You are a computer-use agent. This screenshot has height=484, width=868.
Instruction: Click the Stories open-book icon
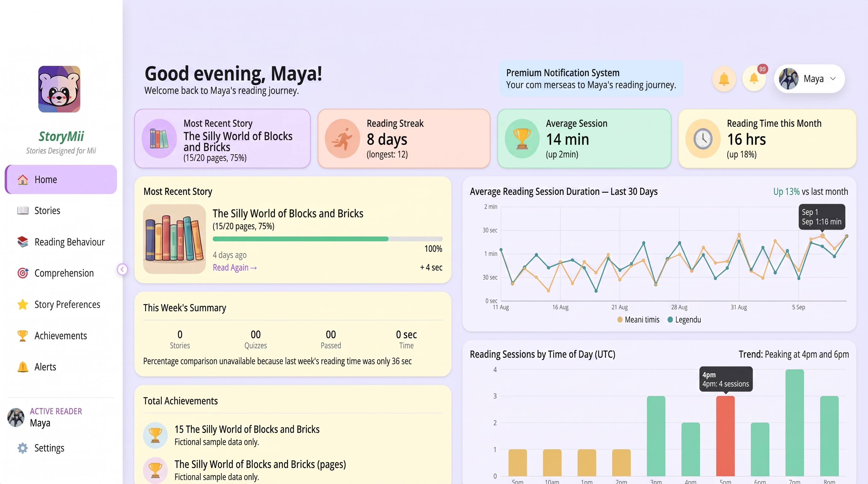click(23, 211)
